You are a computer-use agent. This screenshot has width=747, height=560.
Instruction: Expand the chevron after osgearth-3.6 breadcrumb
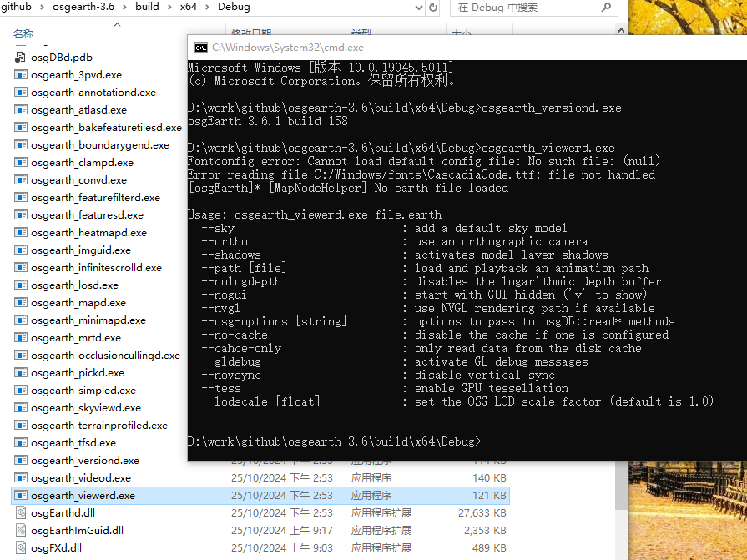[126, 8]
